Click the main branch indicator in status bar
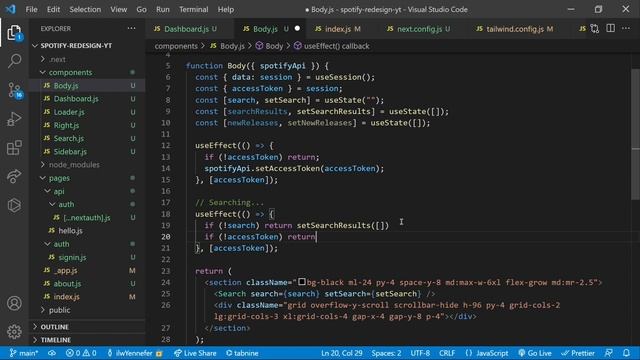This screenshot has width=640, height=360. pyautogui.click(x=24, y=353)
